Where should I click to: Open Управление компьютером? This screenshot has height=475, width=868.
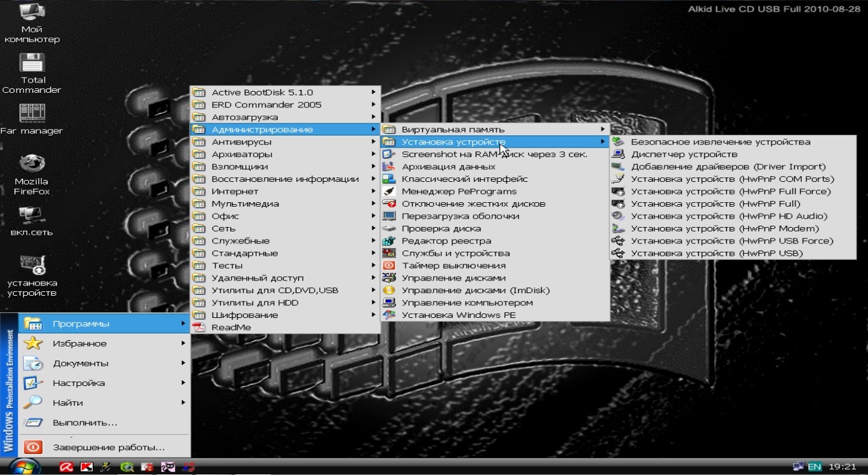coord(495,303)
